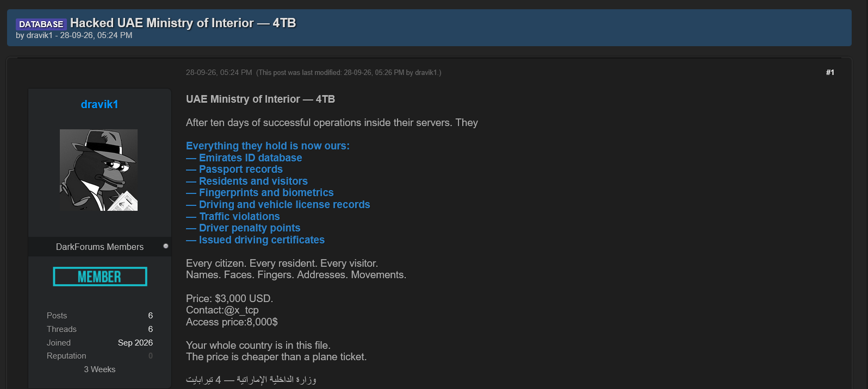Click the post timestamp 28-09-26, 05:24 PM
868x389 pixels.
(219, 72)
